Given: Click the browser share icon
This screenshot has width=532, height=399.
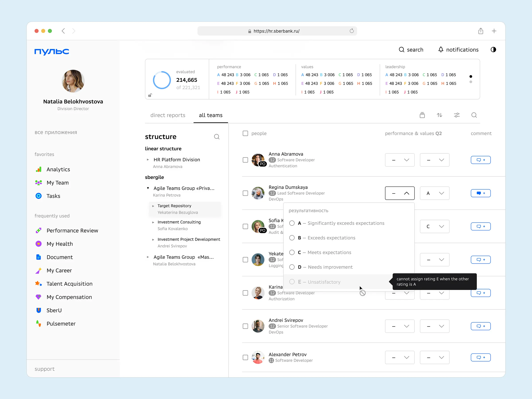Looking at the screenshot, I should click(481, 31).
